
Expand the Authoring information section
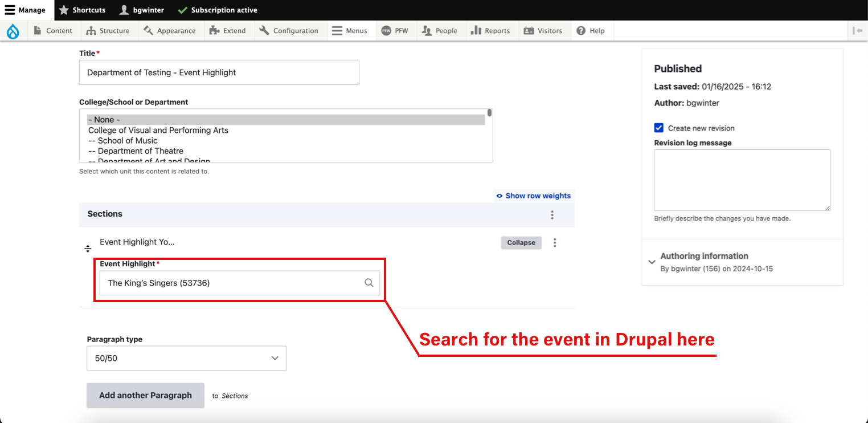(x=742, y=262)
